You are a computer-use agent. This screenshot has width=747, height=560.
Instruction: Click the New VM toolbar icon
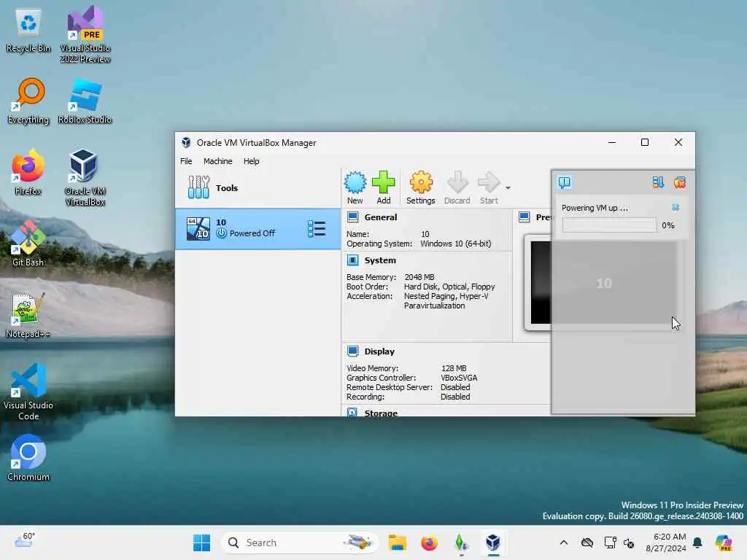point(355,187)
